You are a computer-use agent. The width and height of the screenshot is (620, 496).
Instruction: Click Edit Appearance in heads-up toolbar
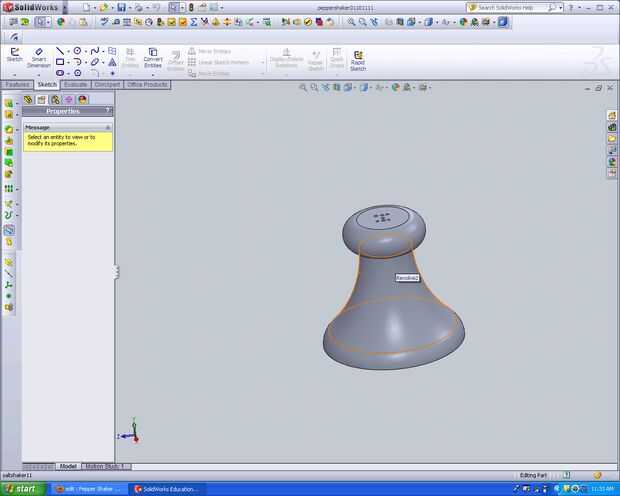(x=395, y=87)
